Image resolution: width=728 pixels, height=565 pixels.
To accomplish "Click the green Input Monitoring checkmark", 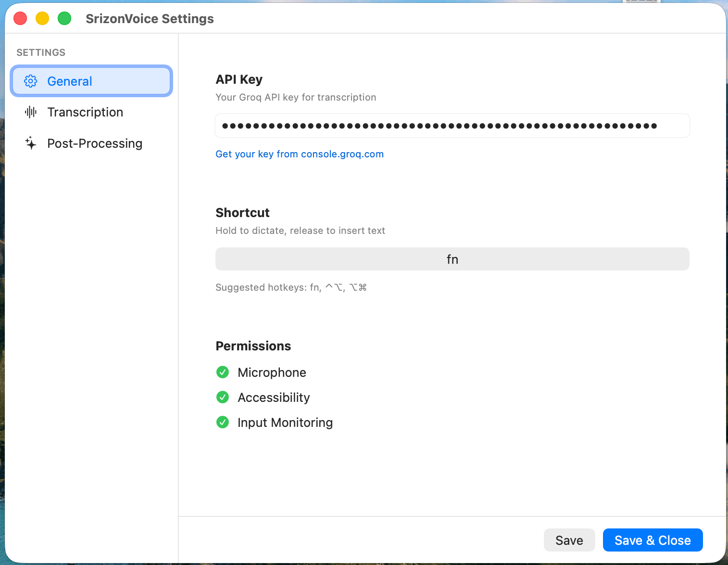I will (x=223, y=422).
